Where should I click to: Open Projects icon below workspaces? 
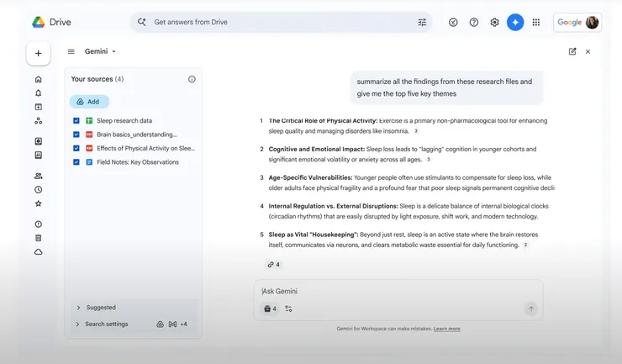pos(39,121)
